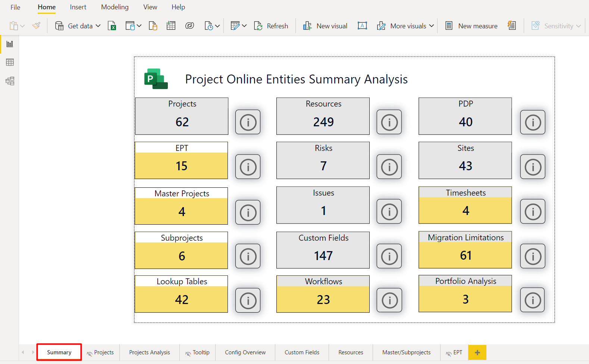Expand the Paste dropdown arrow
The height and width of the screenshot is (364, 589).
tap(22, 26)
